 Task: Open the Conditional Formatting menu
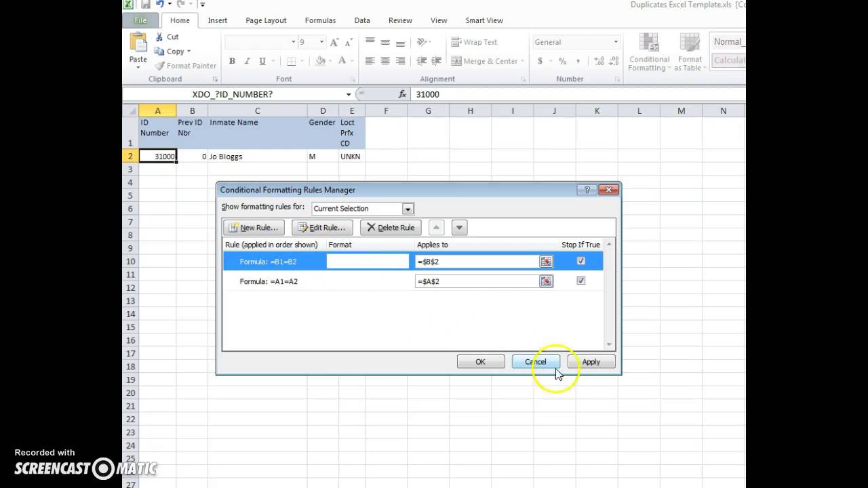pyautogui.click(x=649, y=52)
